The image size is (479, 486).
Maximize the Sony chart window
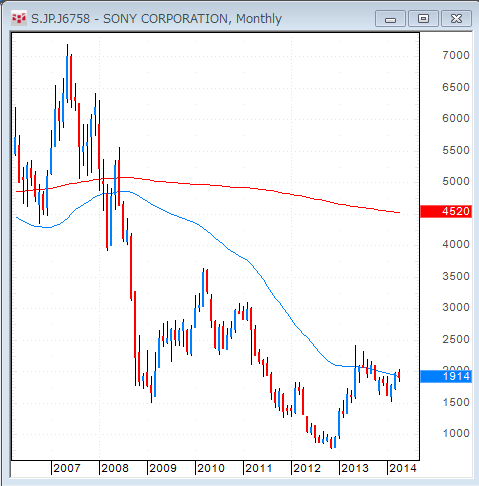coord(423,19)
